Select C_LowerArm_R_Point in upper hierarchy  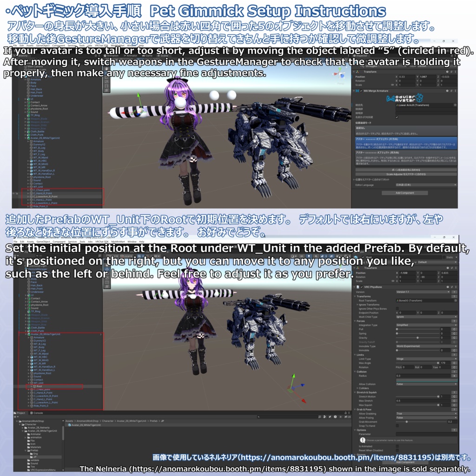pyautogui.click(x=45, y=197)
